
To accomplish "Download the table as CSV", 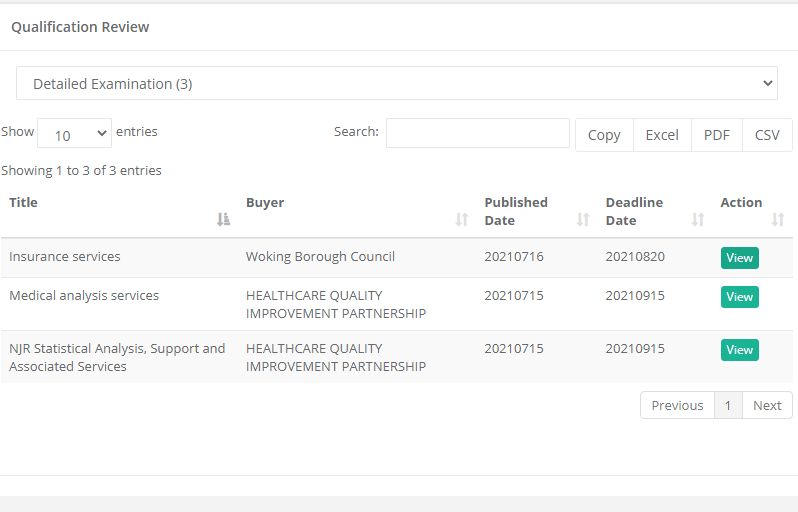I will coord(767,135).
